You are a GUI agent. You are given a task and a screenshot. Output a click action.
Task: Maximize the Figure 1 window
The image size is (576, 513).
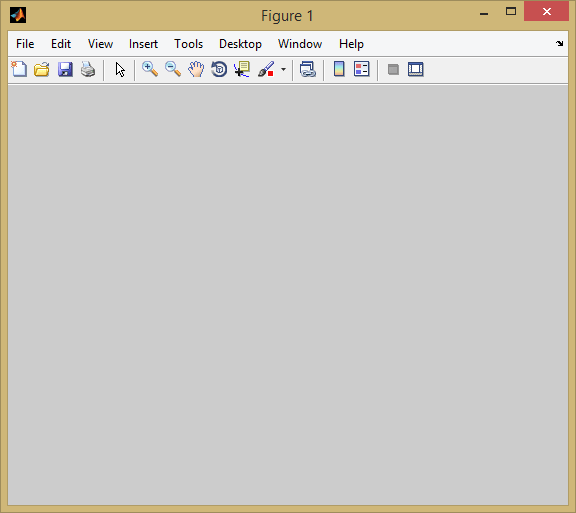click(x=511, y=11)
